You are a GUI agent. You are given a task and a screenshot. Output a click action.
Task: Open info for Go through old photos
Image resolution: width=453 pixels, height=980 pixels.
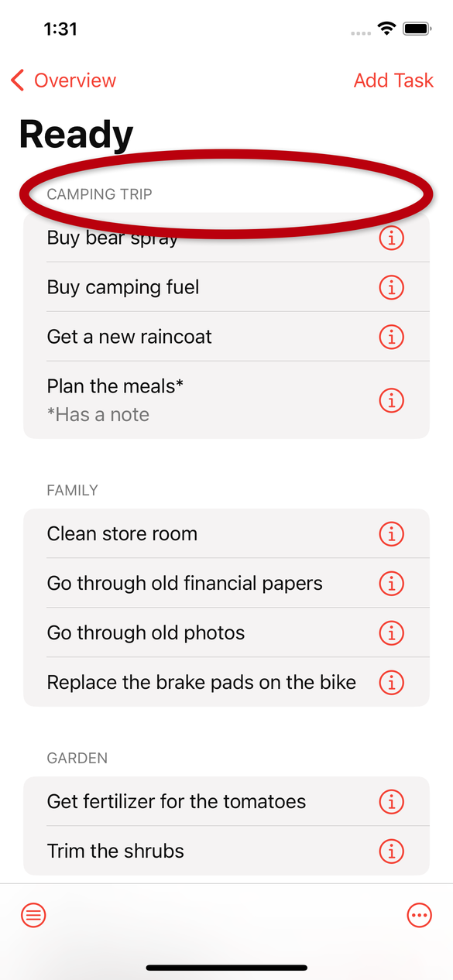392,632
